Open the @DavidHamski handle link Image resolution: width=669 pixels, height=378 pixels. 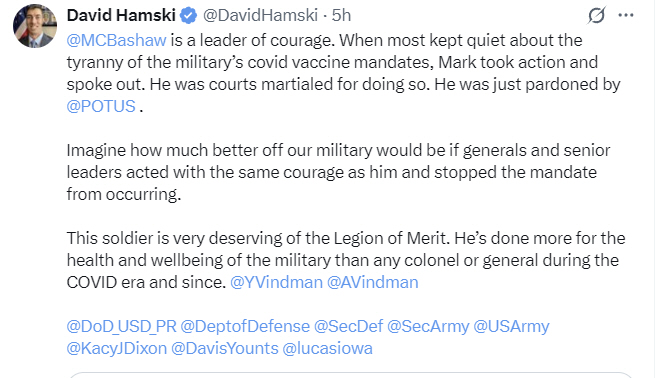(260, 15)
